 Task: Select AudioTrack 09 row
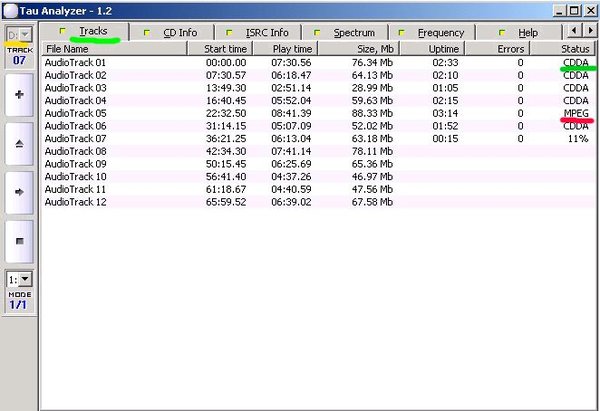(x=318, y=164)
